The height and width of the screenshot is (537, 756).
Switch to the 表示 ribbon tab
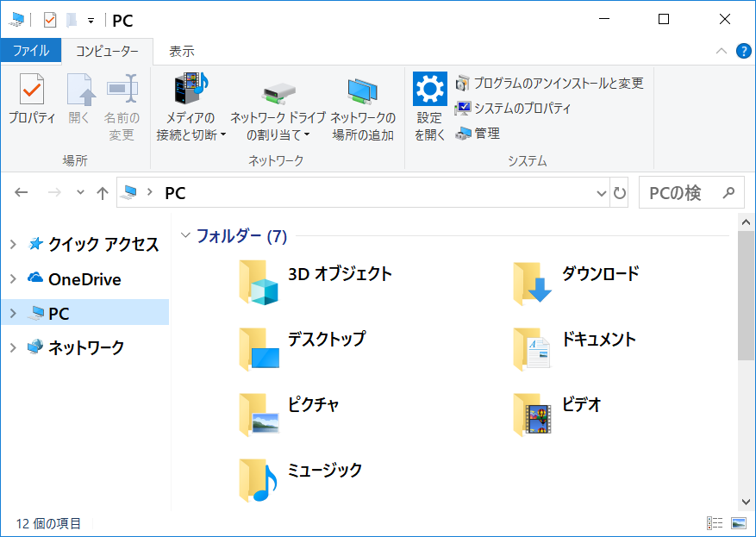click(x=181, y=52)
